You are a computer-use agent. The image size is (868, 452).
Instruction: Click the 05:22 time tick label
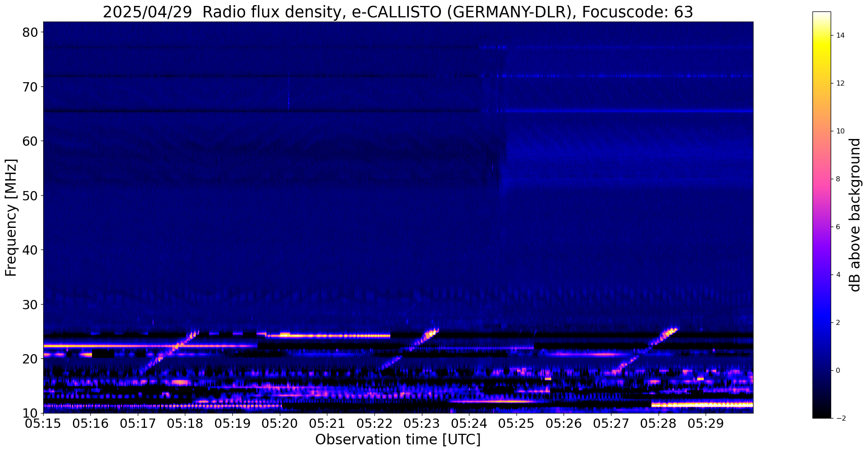pyautogui.click(x=374, y=424)
